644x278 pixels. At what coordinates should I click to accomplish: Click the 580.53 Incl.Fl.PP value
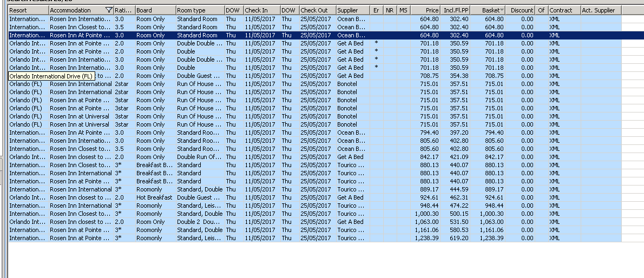(x=459, y=230)
